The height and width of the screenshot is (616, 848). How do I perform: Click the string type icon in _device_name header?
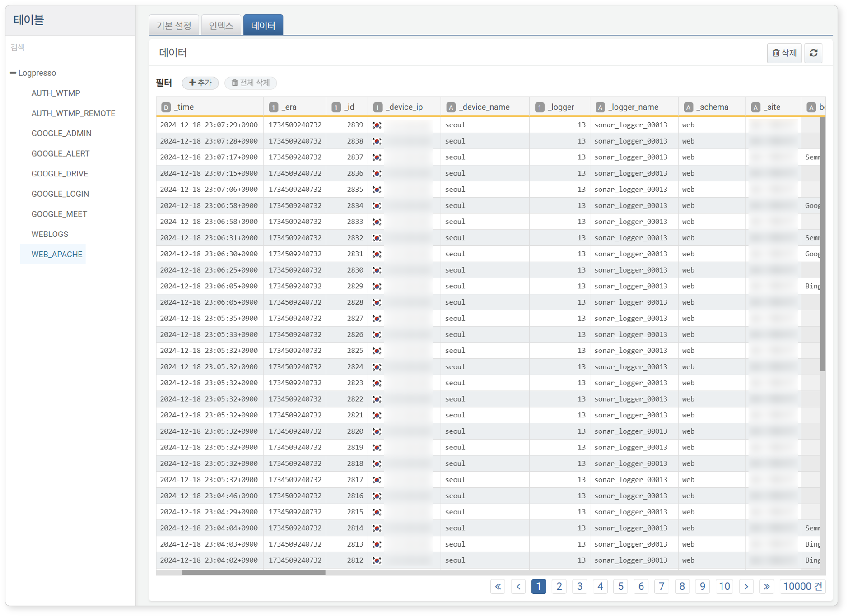[451, 107]
